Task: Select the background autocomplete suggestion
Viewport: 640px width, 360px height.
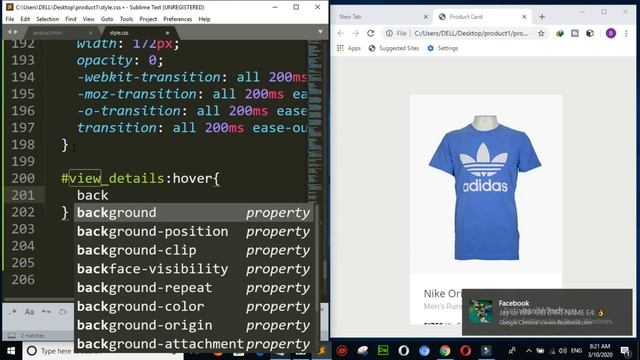Action: click(x=193, y=213)
